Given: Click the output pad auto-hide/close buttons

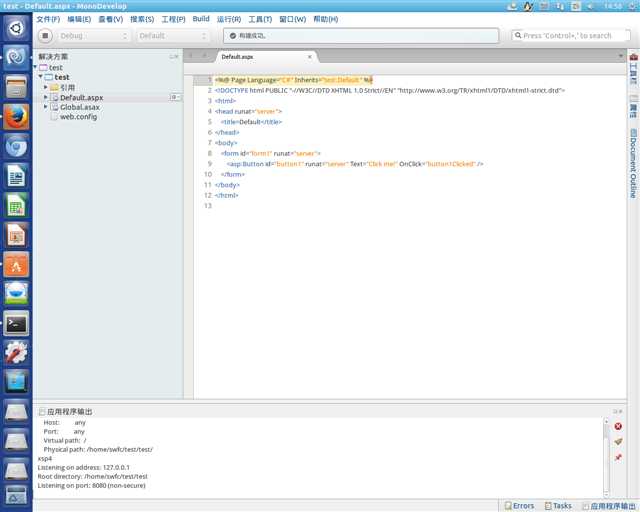Looking at the screenshot, I should [x=618, y=411].
